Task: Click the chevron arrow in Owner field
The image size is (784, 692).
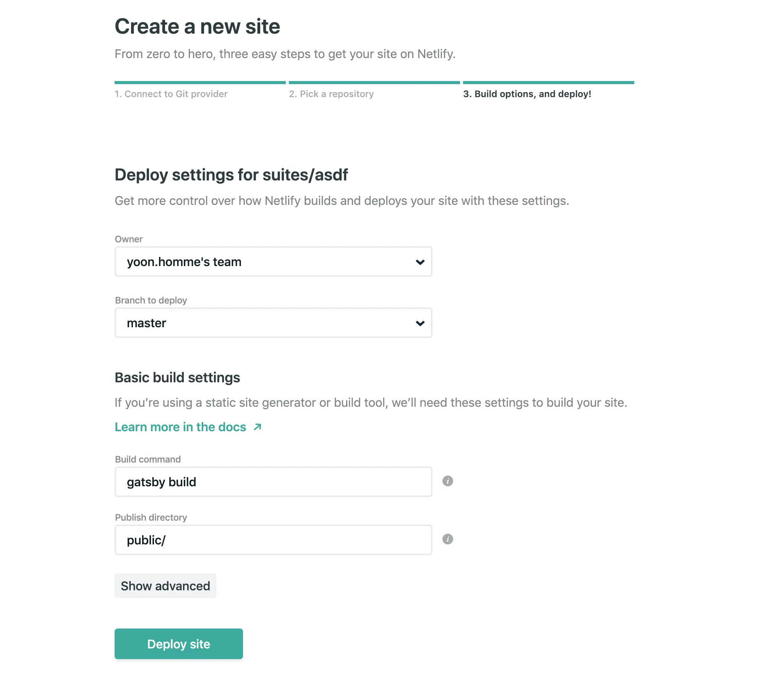Action: click(x=420, y=262)
